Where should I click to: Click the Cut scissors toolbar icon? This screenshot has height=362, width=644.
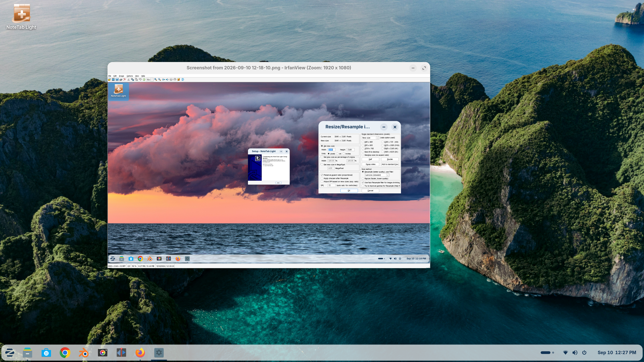click(x=129, y=79)
